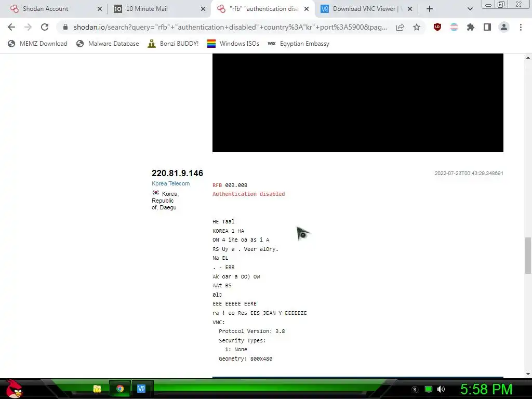The height and width of the screenshot is (399, 532).
Task: Open the uBlock Origin extension icon
Action: [437, 27]
